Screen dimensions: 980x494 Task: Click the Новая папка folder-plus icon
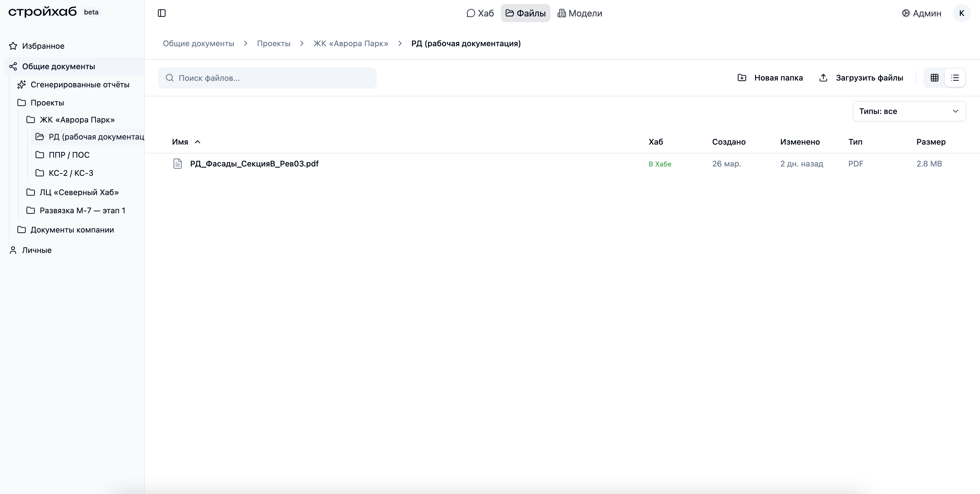pyautogui.click(x=742, y=78)
